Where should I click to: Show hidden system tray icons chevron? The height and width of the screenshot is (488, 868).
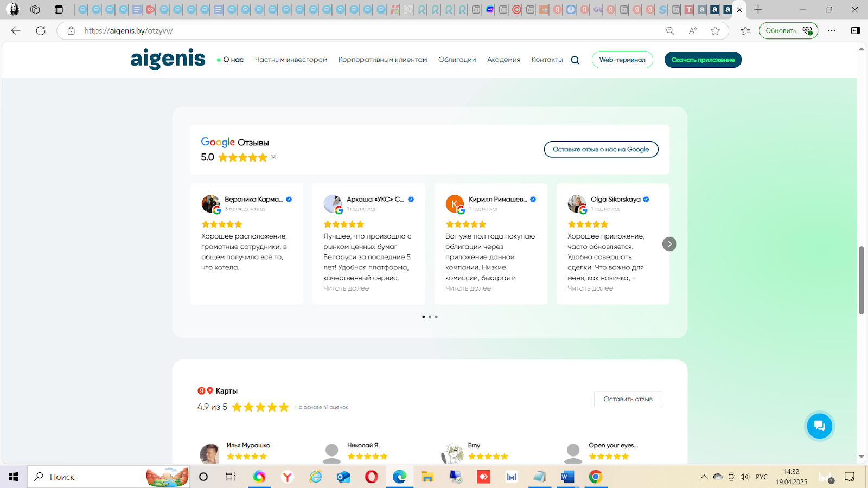click(704, 477)
